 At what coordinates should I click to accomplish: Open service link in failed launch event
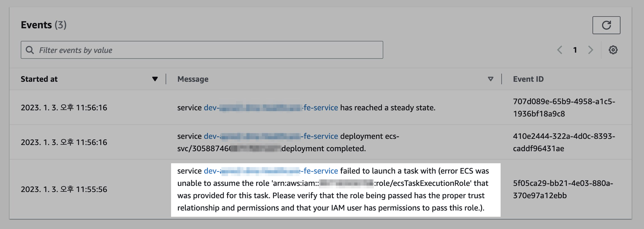[x=270, y=171]
